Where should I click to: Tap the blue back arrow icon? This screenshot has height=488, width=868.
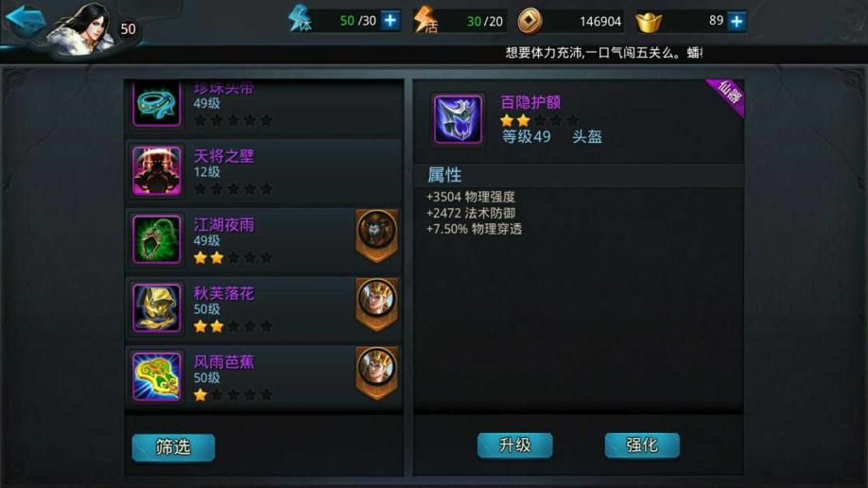(x=25, y=21)
